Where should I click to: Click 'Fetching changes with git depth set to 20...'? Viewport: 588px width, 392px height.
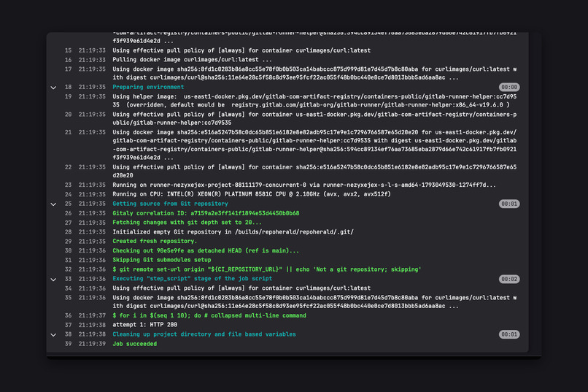187,223
